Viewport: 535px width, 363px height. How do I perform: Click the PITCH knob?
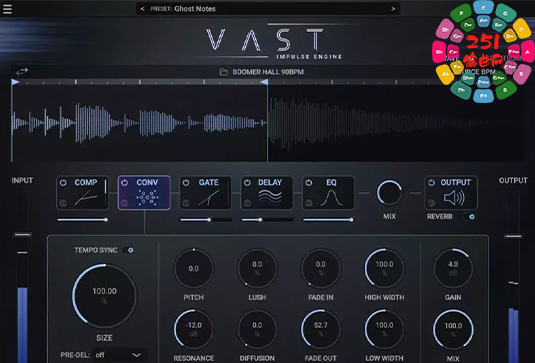point(193,269)
